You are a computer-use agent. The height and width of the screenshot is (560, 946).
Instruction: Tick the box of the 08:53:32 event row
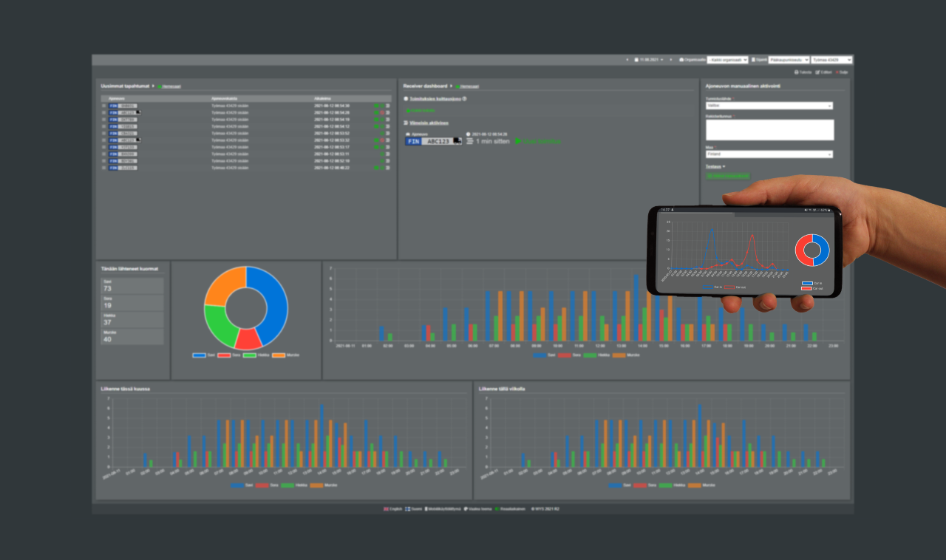point(104,140)
